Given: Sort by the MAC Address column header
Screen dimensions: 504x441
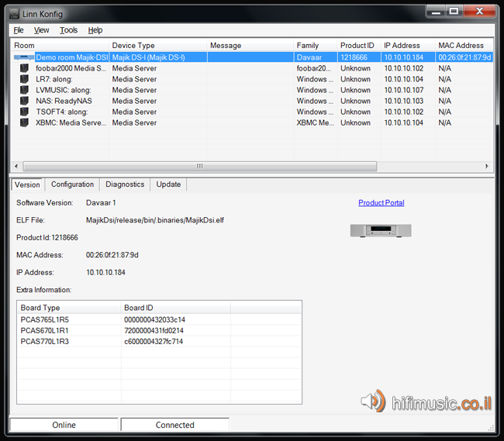Looking at the screenshot, I should 464,45.
